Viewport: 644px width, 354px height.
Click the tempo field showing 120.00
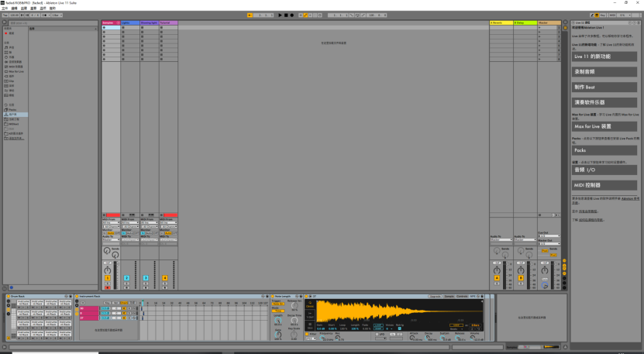[x=15, y=15]
